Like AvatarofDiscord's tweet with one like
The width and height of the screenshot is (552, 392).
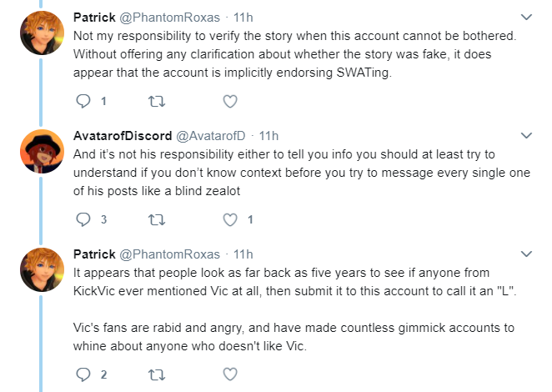tap(230, 220)
